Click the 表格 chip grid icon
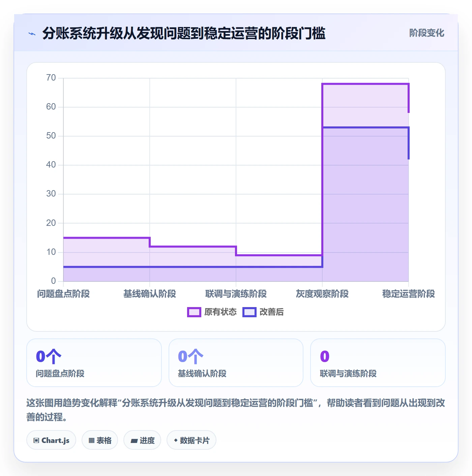 tap(91, 440)
